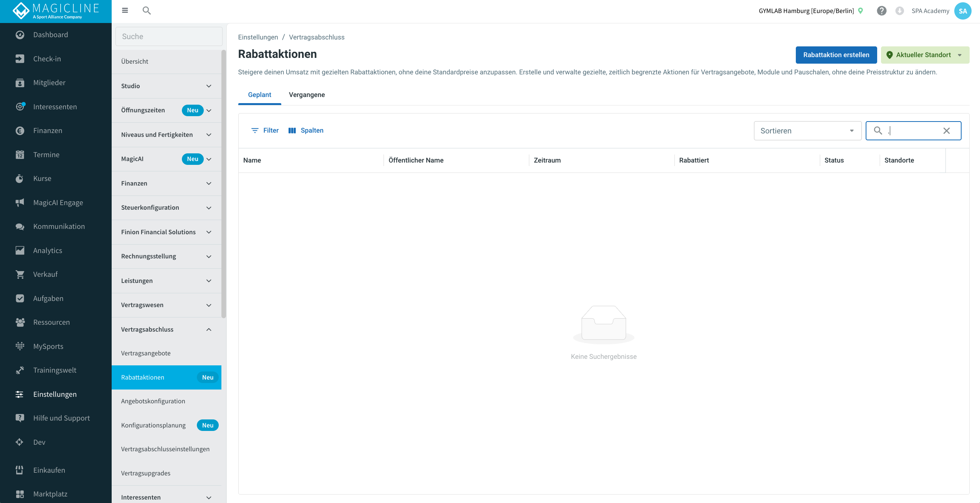Expand Steuerkonfiguration group
This screenshot has width=980, height=503.
pyautogui.click(x=167, y=208)
